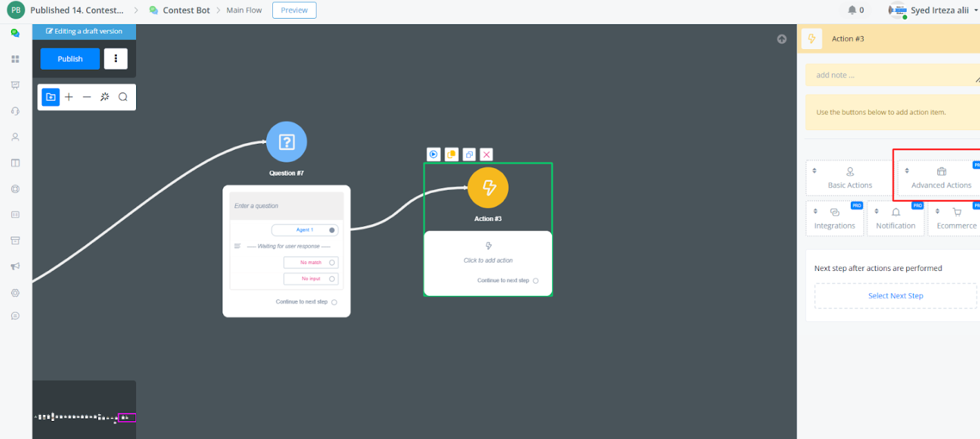Click the magic wand auto-arrange icon

click(105, 97)
